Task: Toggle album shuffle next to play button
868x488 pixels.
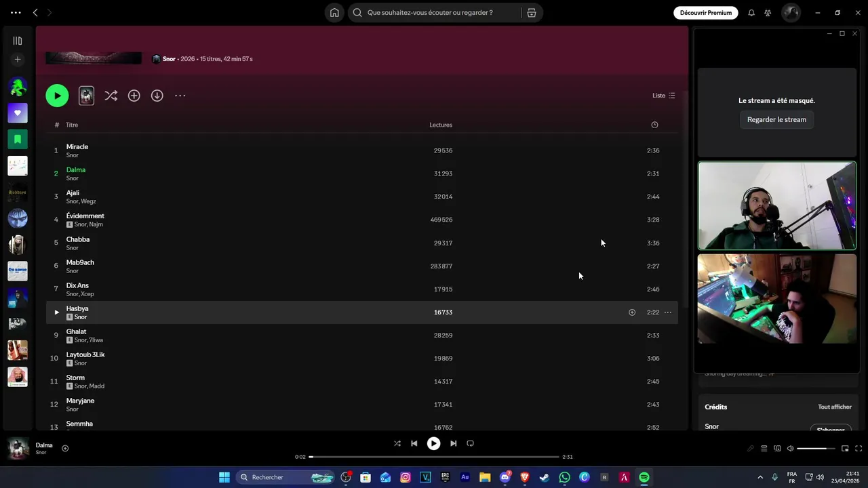Action: coord(111,96)
